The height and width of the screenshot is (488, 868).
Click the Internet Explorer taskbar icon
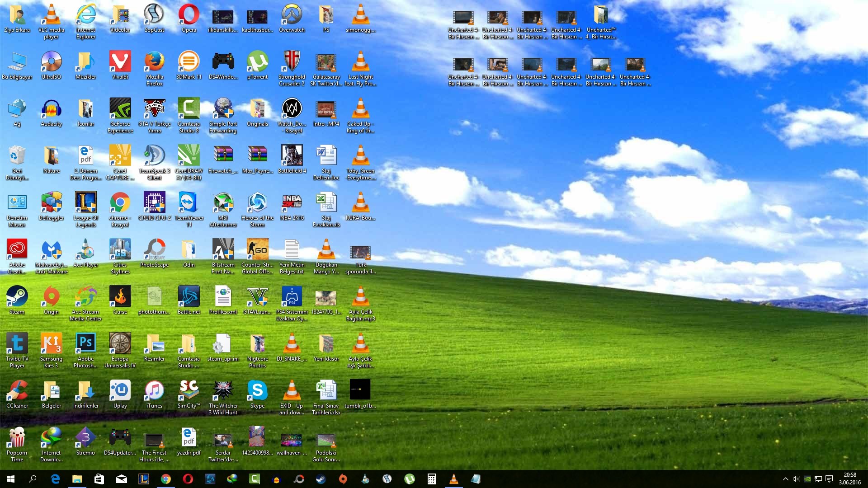coord(54,479)
